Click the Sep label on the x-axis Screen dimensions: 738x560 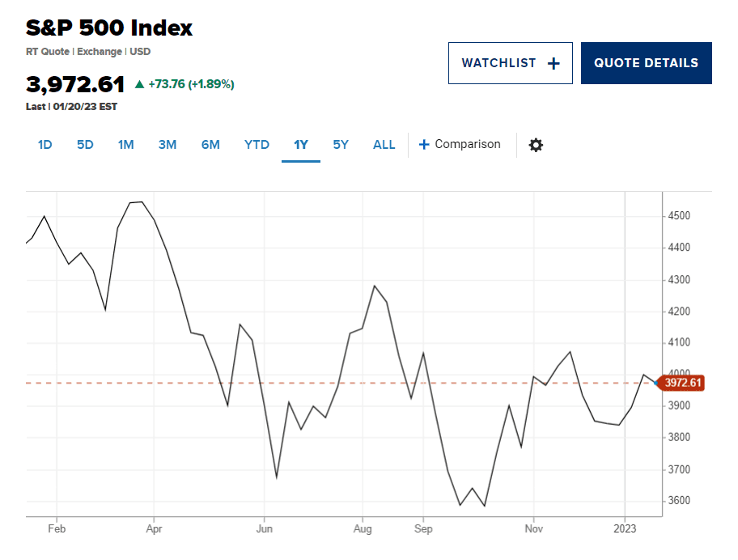(x=423, y=529)
